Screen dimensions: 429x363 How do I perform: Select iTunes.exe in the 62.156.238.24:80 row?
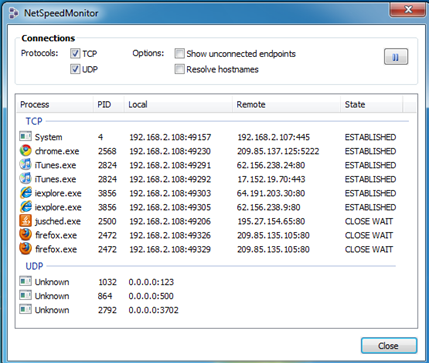coord(55,165)
